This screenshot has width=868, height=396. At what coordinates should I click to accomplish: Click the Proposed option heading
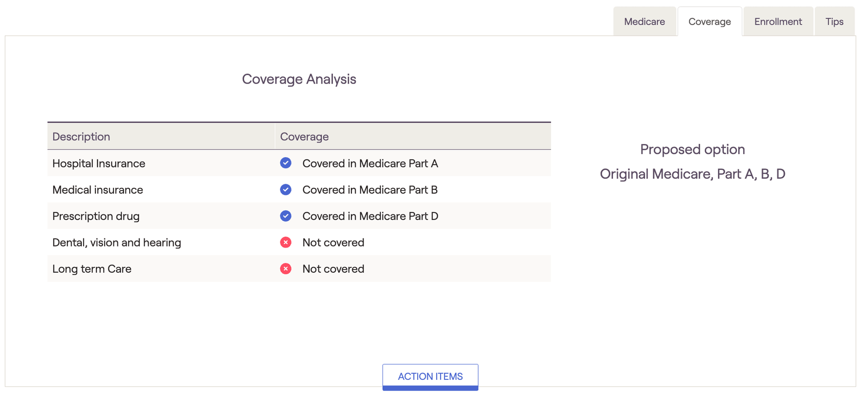click(x=692, y=149)
